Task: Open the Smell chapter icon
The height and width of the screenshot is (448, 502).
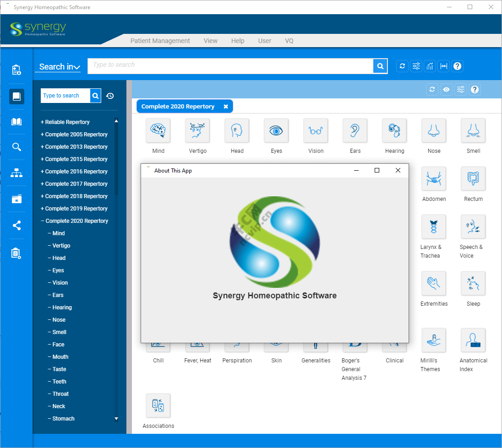Action: [x=473, y=130]
